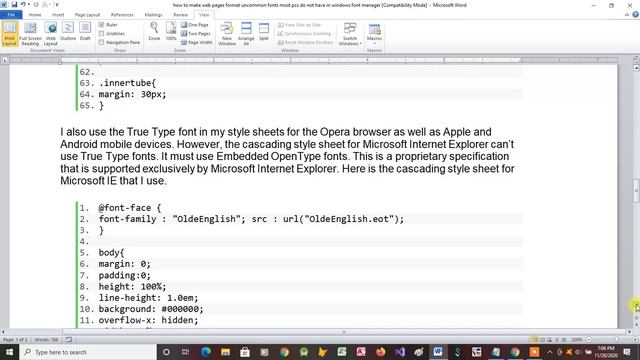This screenshot has width=640, height=360.
Task: Open the Switch Windows dropdown
Action: point(350,34)
